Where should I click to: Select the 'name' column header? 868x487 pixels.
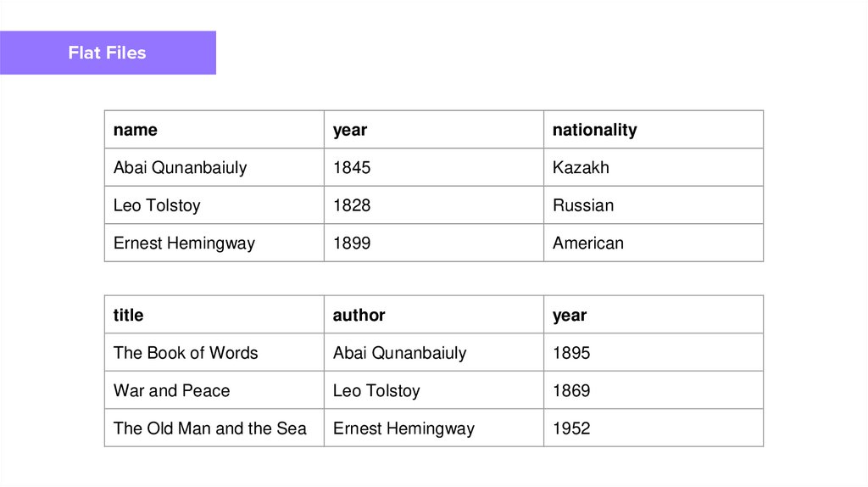click(136, 130)
